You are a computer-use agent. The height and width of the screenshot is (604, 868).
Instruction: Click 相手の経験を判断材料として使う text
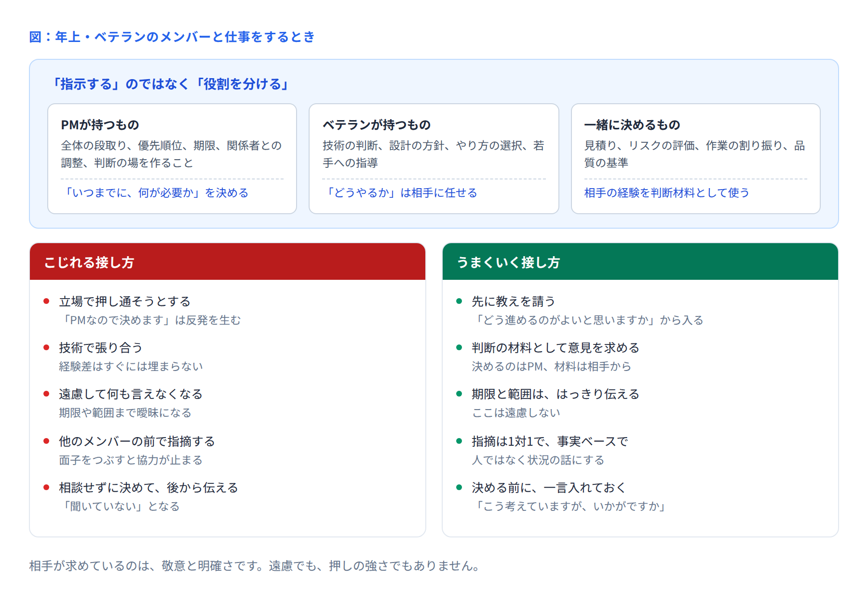tap(667, 193)
